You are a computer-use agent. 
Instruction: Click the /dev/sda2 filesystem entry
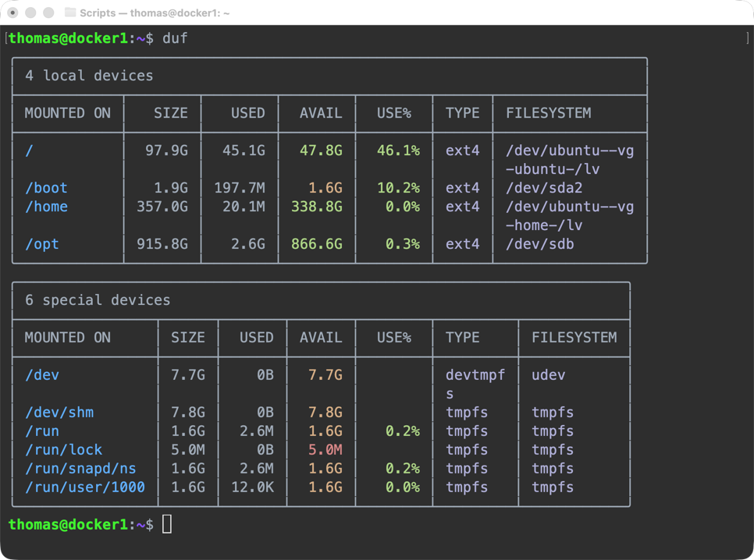544,188
